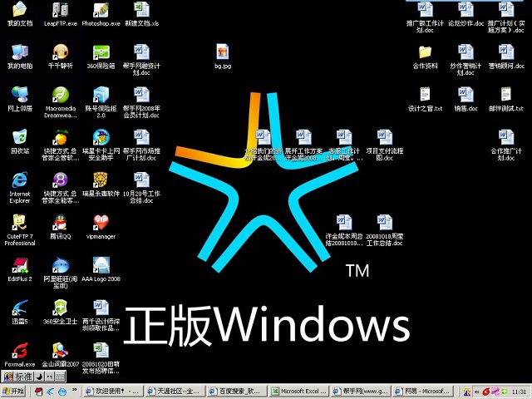Click the system clock showing 11:31
The height and width of the screenshot is (399, 532).
point(519,392)
